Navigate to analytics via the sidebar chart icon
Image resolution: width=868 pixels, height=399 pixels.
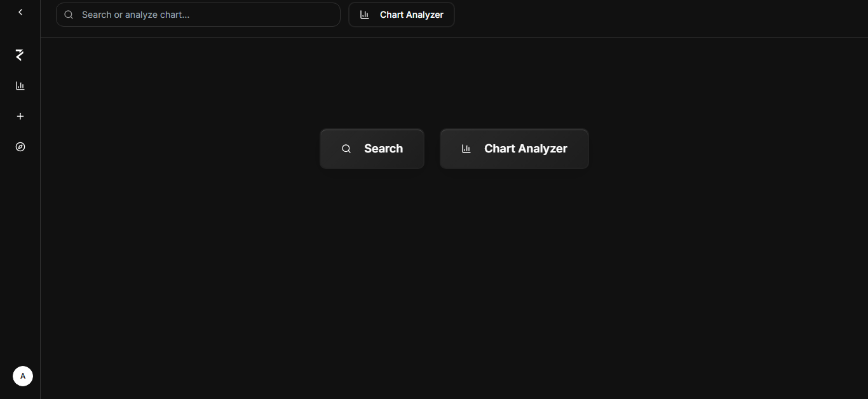(20, 86)
